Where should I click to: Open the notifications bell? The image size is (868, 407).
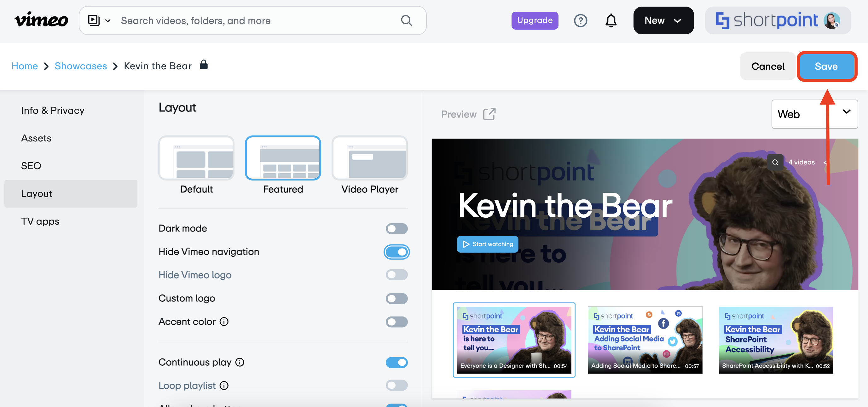610,20
